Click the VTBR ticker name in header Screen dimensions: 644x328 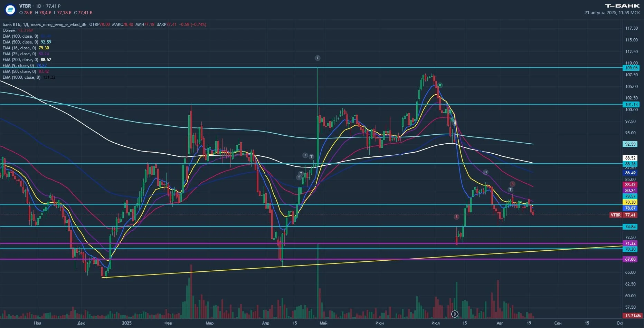tap(25, 6)
